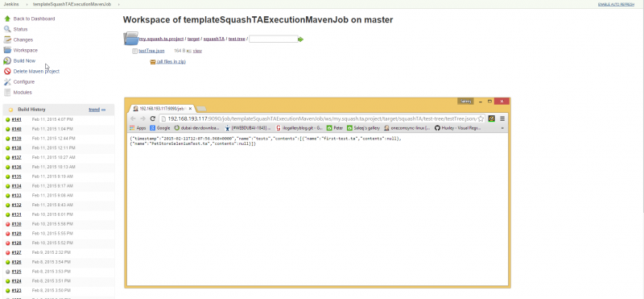Open the Chrome hamburger menu icon
Viewport: 644px width, 299px height.
point(502,118)
